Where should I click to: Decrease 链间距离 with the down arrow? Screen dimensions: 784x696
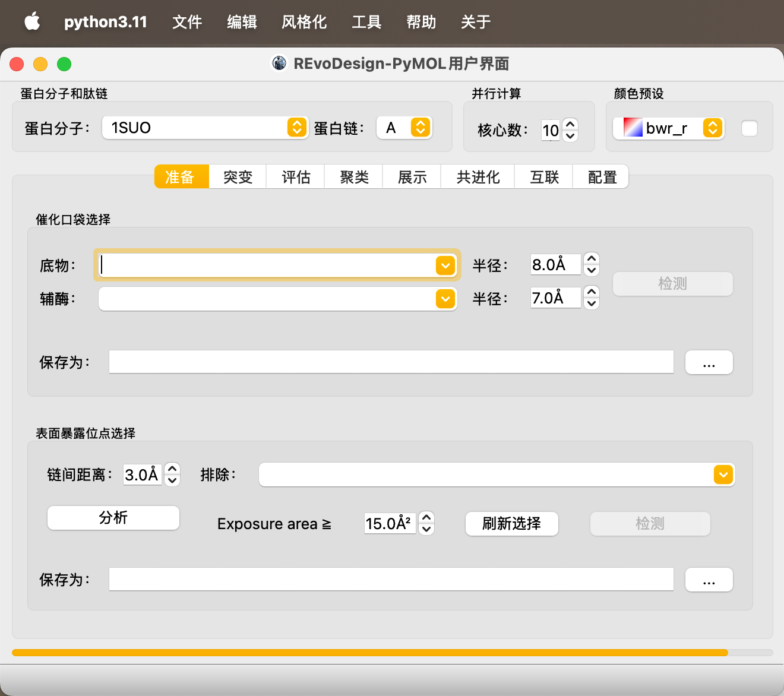click(172, 480)
